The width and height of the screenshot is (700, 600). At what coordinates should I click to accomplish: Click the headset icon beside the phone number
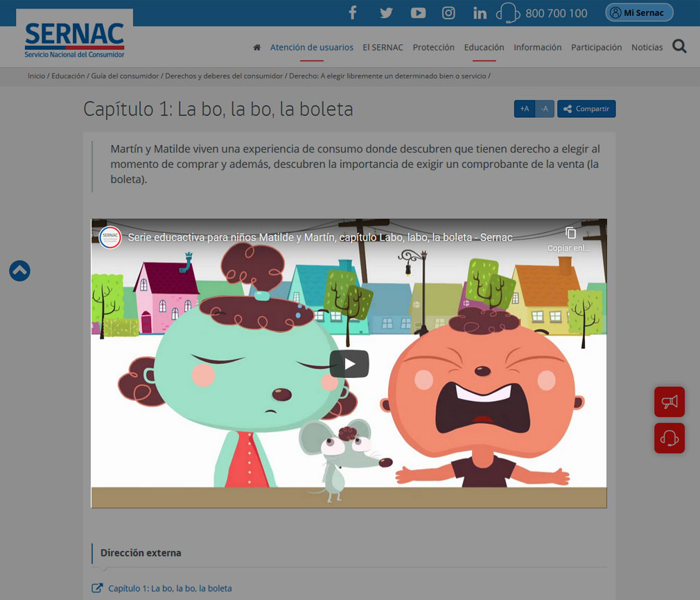[x=508, y=12]
